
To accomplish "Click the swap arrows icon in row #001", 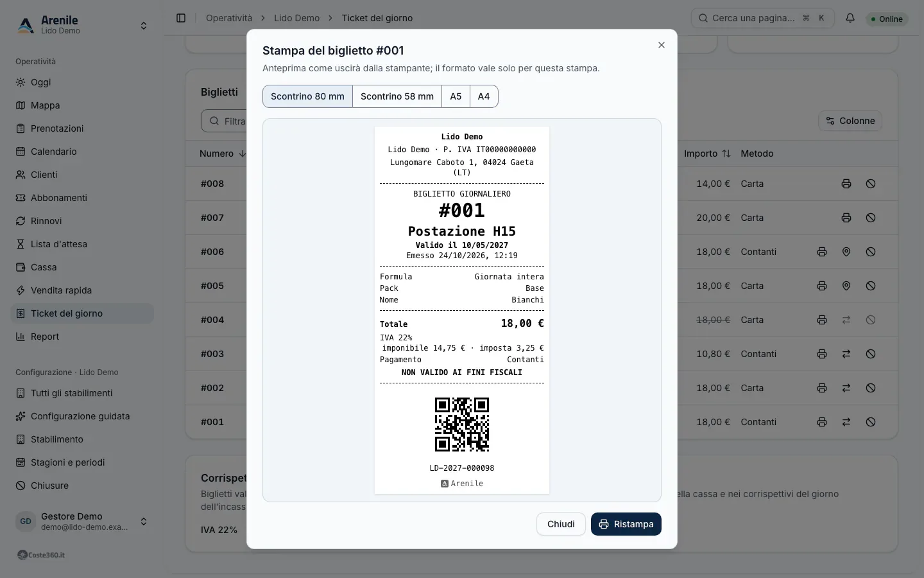I will coord(846,422).
